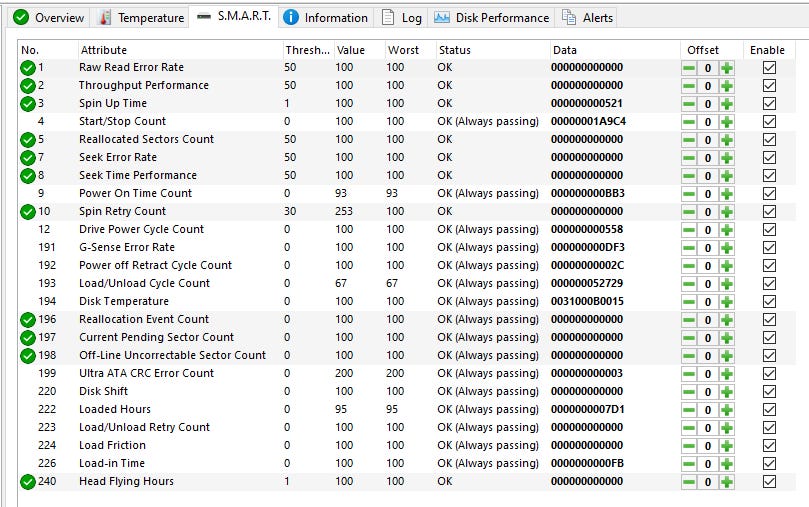Decrease offset for G-Sense Error Rate

(x=689, y=248)
